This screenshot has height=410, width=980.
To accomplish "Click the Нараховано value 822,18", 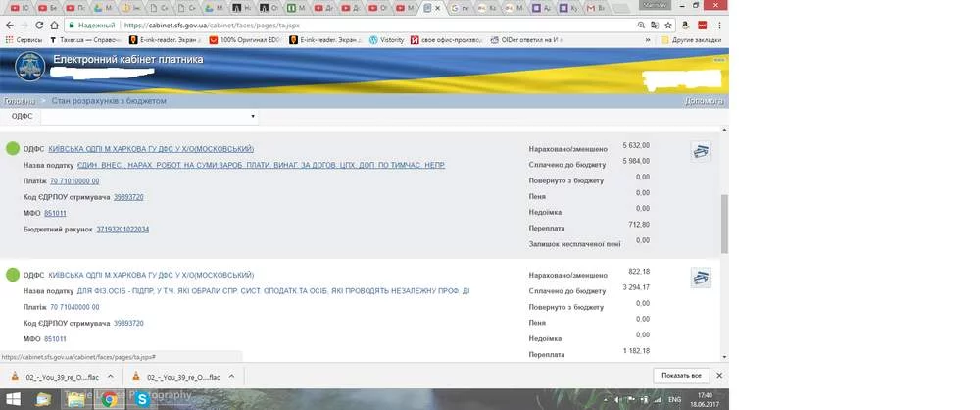I will 639,271.
